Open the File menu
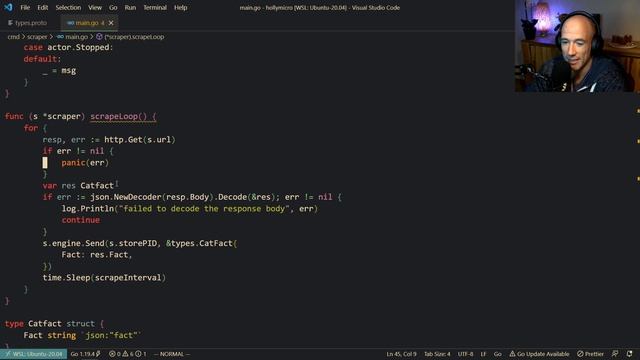Viewport: 640px width, 360px height. (25, 7)
